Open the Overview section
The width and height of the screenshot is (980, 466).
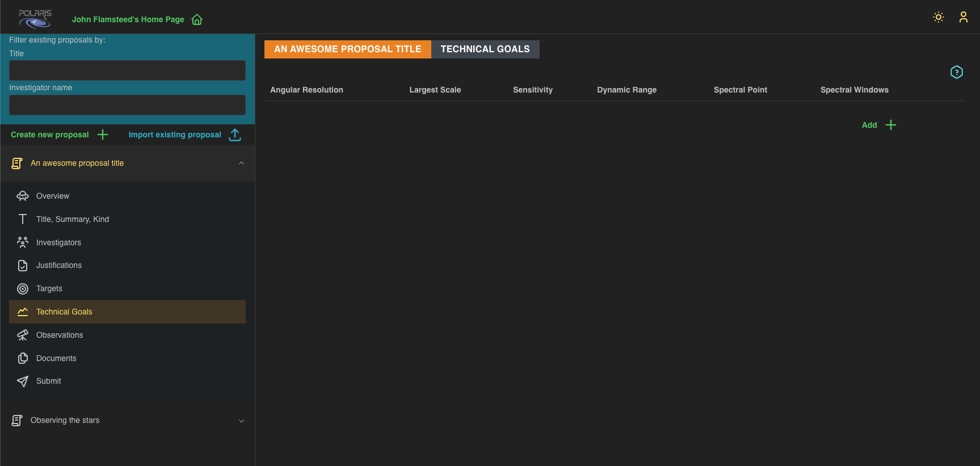point(127,196)
